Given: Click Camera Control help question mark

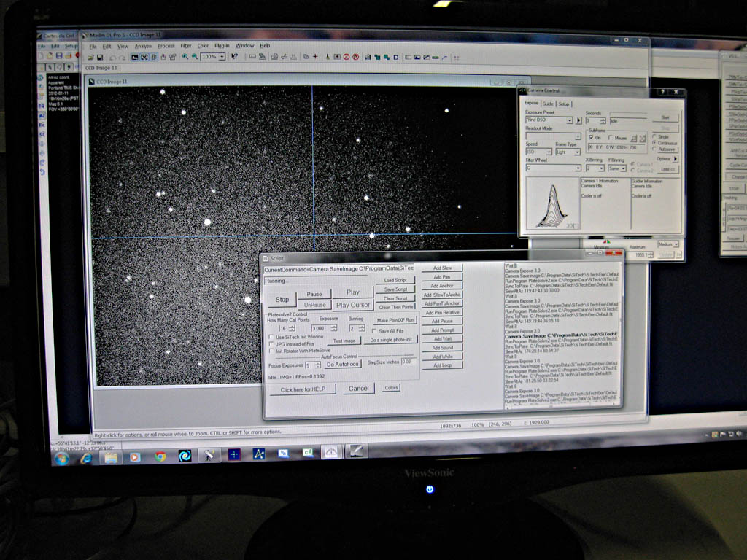Looking at the screenshot, I should pyautogui.click(x=662, y=91).
